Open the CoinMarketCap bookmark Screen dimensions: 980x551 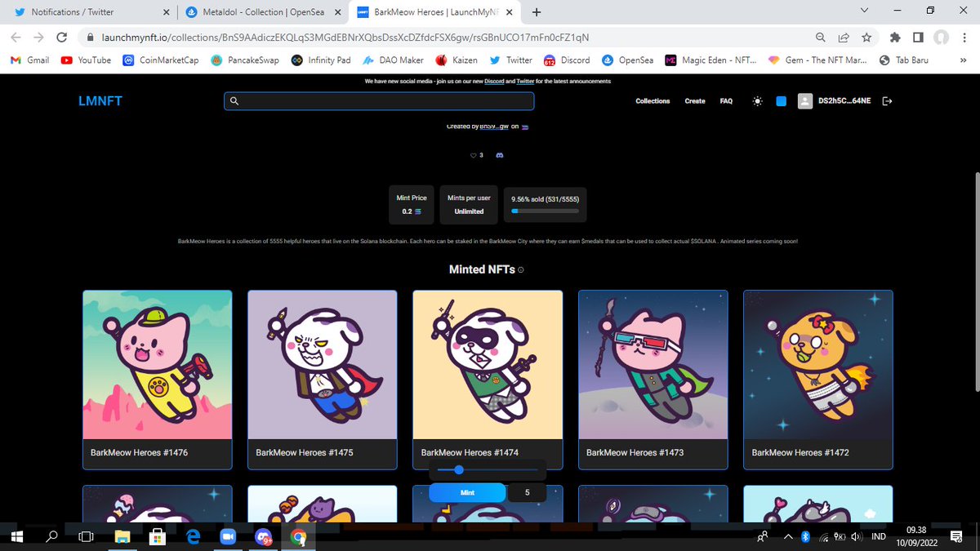tap(161, 60)
